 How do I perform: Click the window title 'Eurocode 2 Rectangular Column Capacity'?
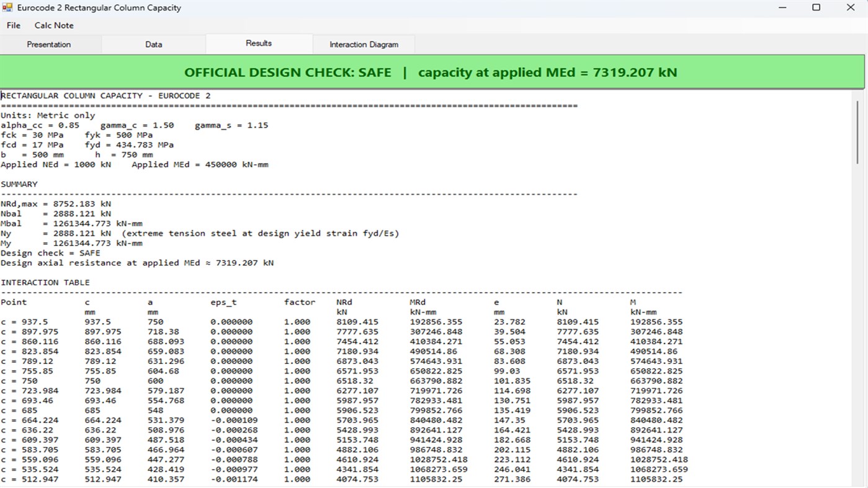[99, 8]
